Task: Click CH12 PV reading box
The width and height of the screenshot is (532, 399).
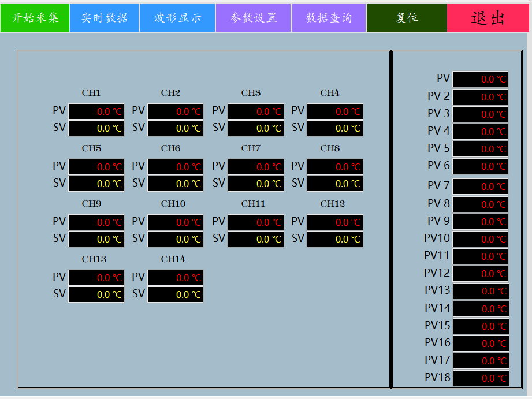Action: [335, 222]
